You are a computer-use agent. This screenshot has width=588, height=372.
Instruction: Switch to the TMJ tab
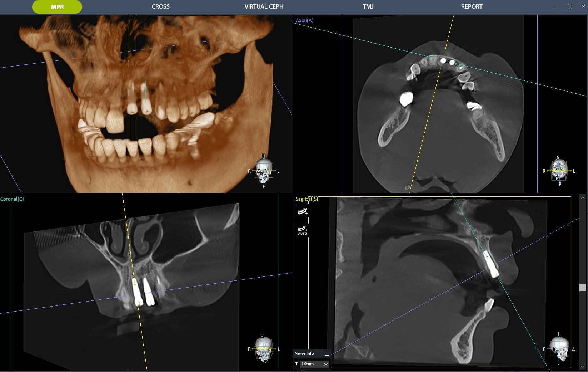click(x=368, y=6)
